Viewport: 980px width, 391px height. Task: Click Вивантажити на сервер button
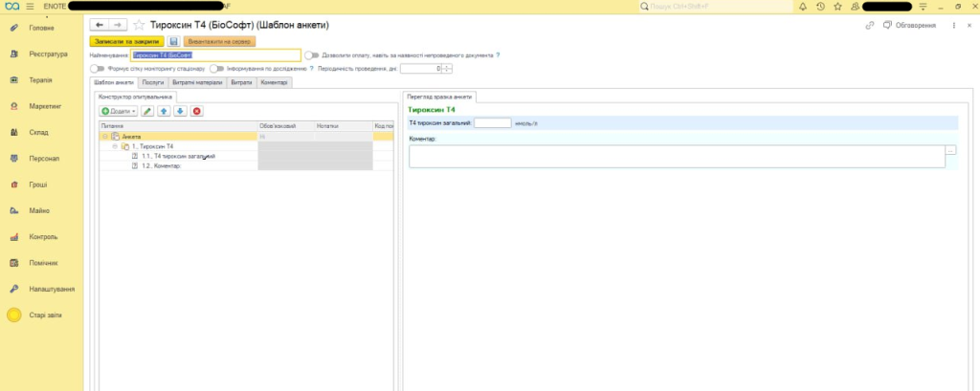(x=219, y=41)
